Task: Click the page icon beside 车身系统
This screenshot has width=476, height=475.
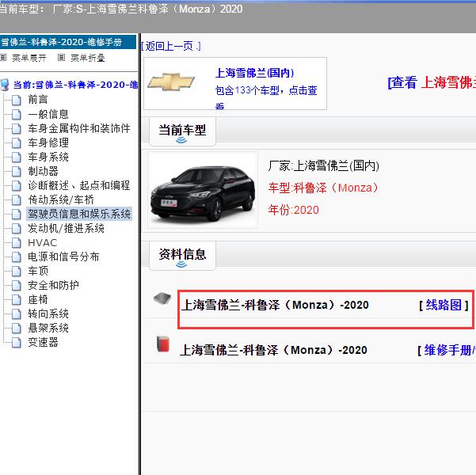Action: [17, 157]
